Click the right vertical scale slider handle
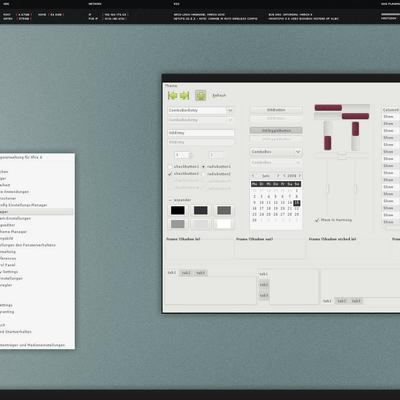This screenshot has width=400, height=400. point(355,188)
